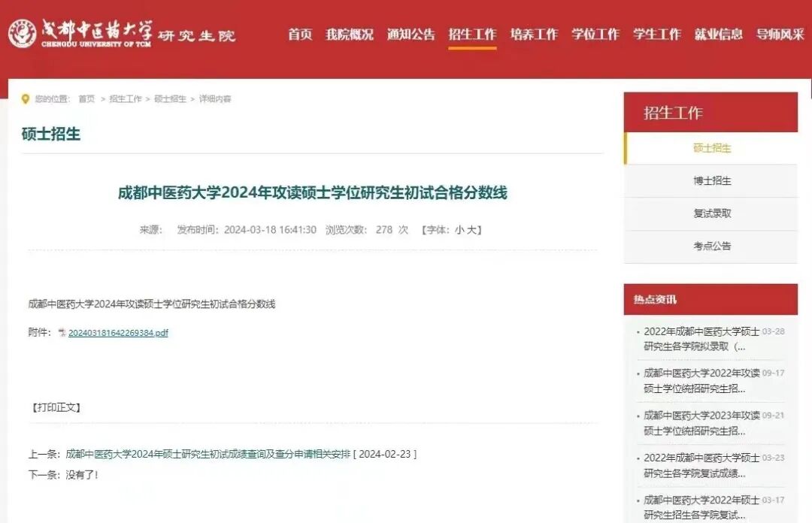This screenshot has height=523, width=812.
Task: Select the highlighted 招生工作 nav item
Action: (472, 34)
